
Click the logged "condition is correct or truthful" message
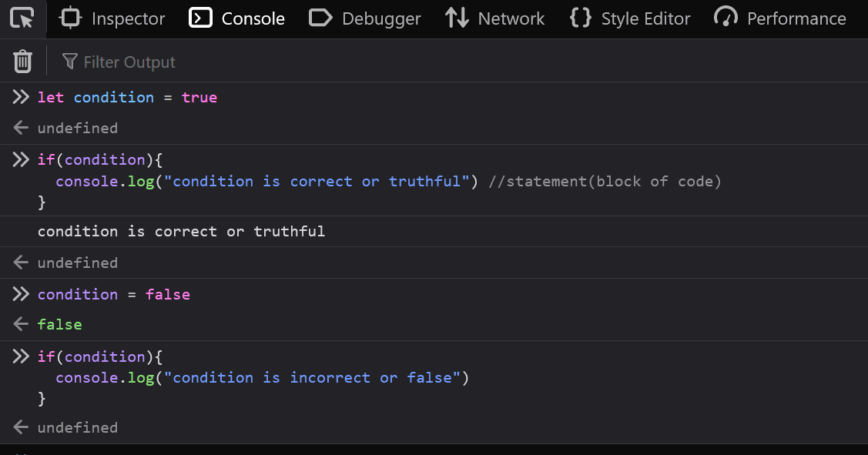pyautogui.click(x=181, y=232)
